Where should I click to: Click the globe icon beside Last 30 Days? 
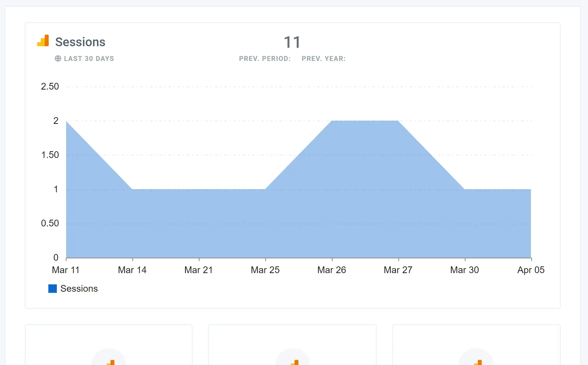point(58,59)
